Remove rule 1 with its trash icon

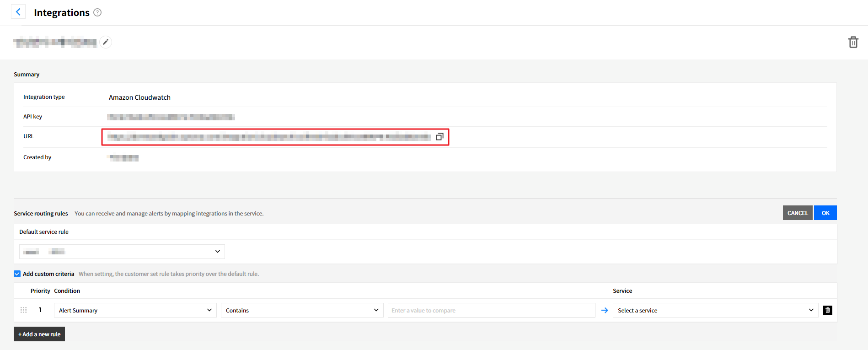(827, 310)
